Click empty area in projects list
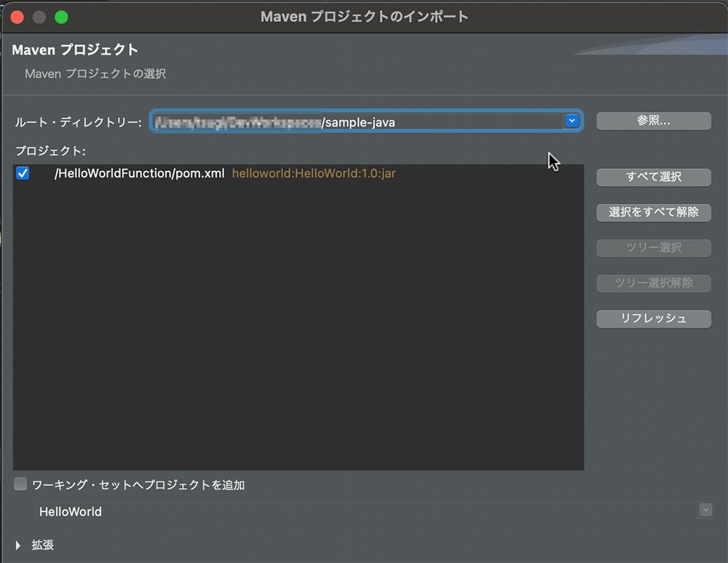This screenshot has height=563, width=728. point(298,328)
